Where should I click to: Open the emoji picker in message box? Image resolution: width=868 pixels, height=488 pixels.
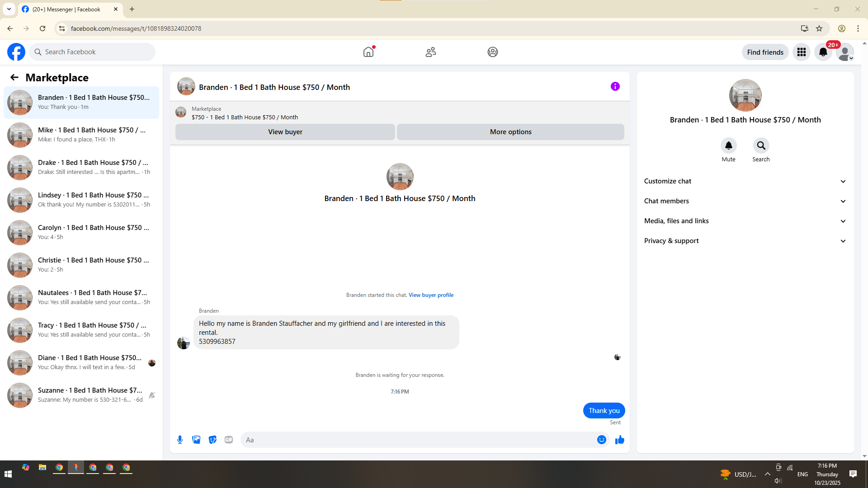[x=601, y=440]
